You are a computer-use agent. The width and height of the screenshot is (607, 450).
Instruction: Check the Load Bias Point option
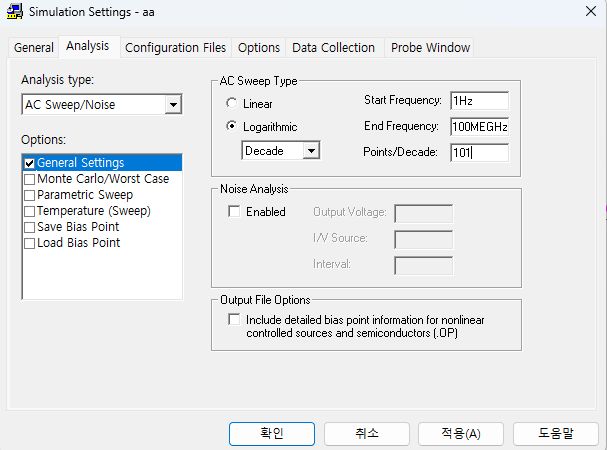[29, 243]
